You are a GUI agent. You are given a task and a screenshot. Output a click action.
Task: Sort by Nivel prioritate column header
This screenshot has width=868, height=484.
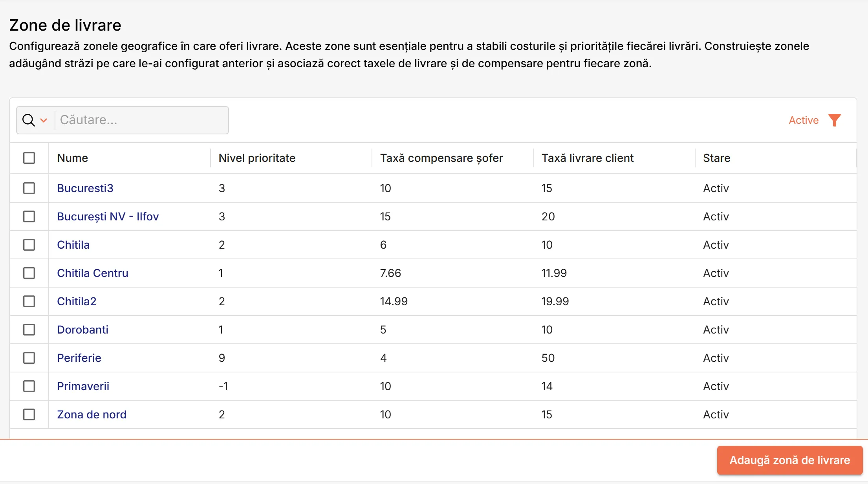257,158
